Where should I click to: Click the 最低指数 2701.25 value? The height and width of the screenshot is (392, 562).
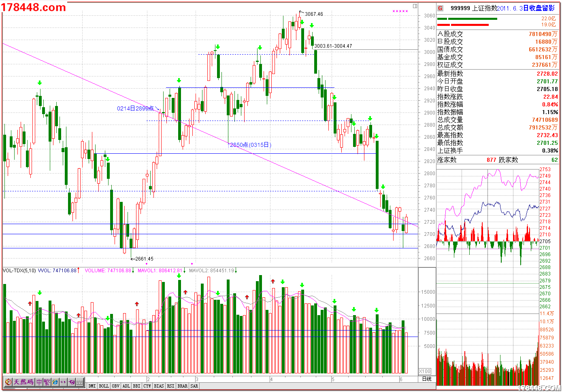(547, 143)
